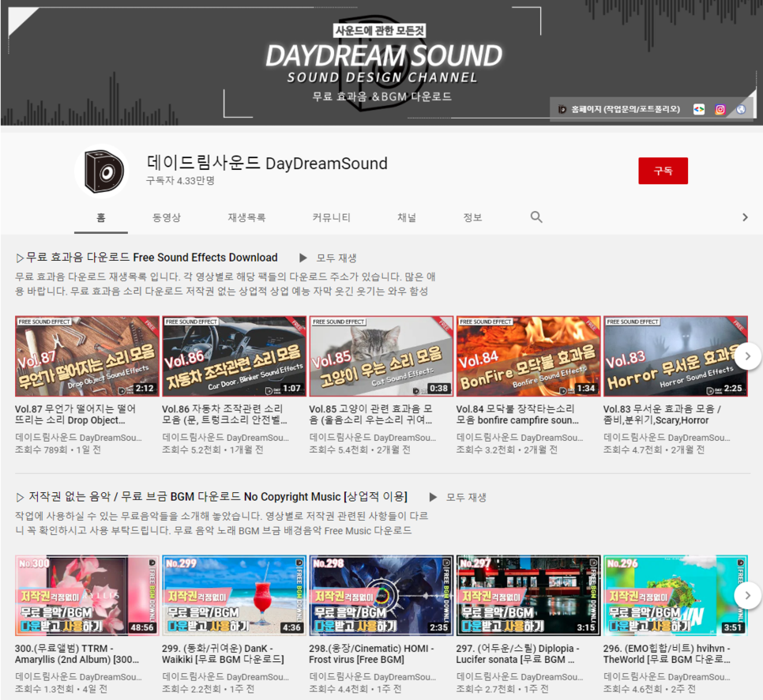This screenshot has height=700, width=763.
Task: Click the red 구독 subscribe button
Action: click(663, 171)
